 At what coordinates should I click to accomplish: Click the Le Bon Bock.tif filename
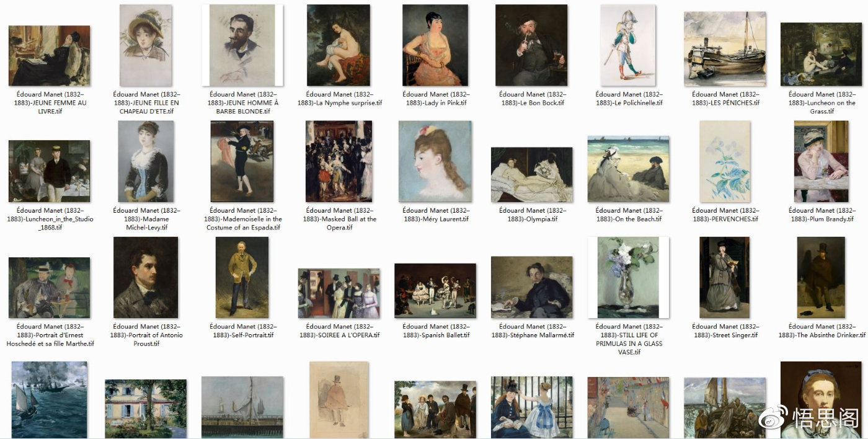pyautogui.click(x=533, y=99)
